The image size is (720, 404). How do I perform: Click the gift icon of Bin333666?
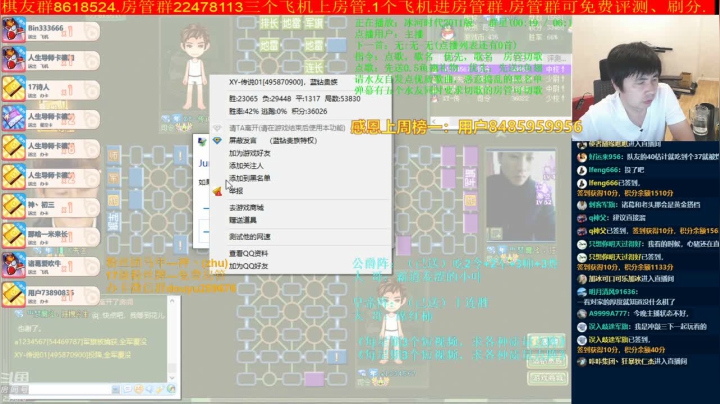coord(13,30)
